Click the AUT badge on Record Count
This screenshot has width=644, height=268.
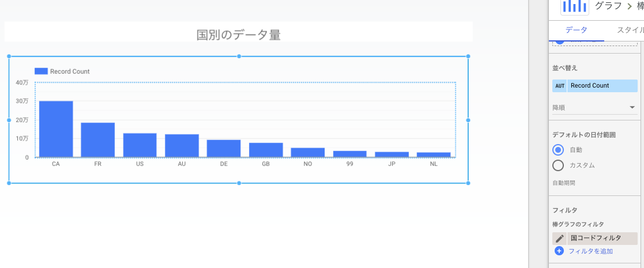560,86
